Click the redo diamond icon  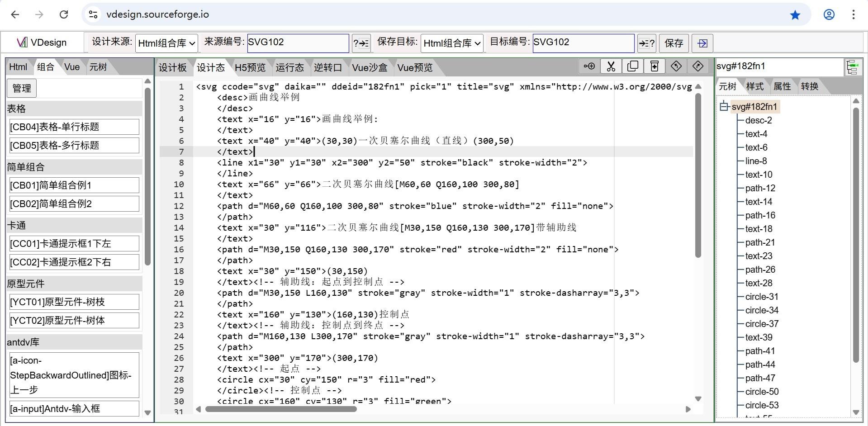[x=697, y=66]
